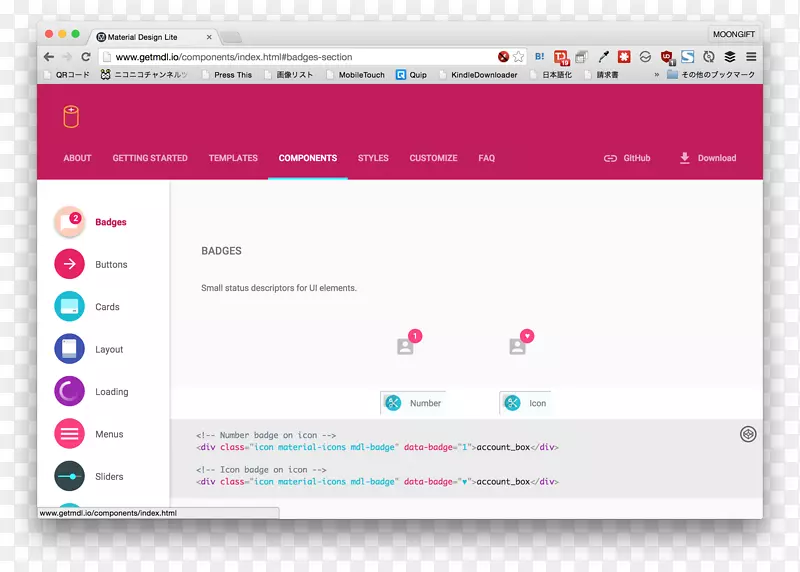Open the GitHub link in header

click(x=627, y=158)
